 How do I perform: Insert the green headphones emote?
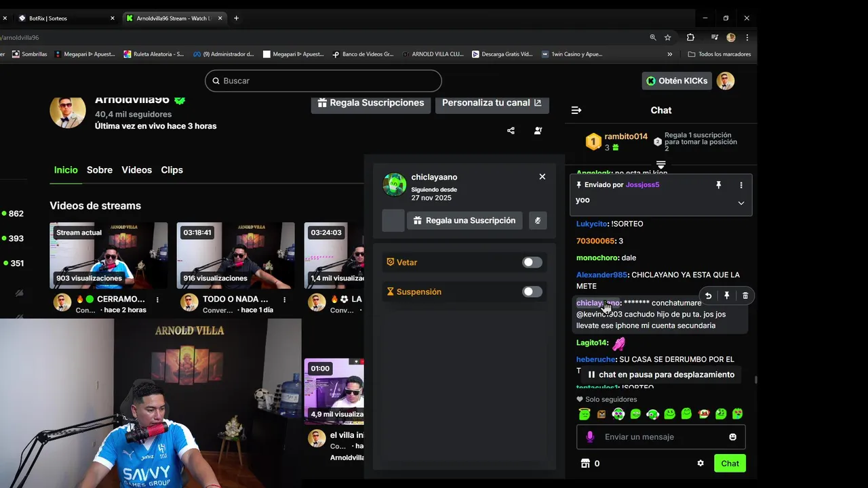[x=652, y=413]
